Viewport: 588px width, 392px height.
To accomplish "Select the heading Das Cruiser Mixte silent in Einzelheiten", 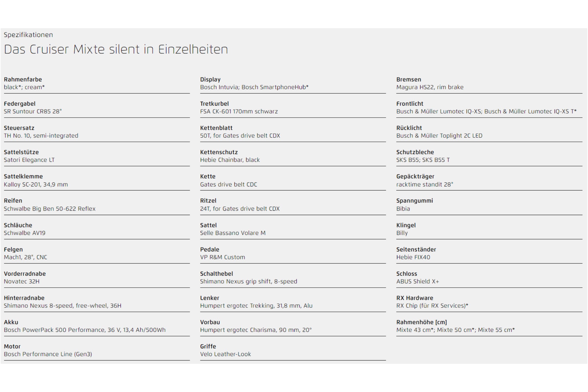I will click(116, 49).
